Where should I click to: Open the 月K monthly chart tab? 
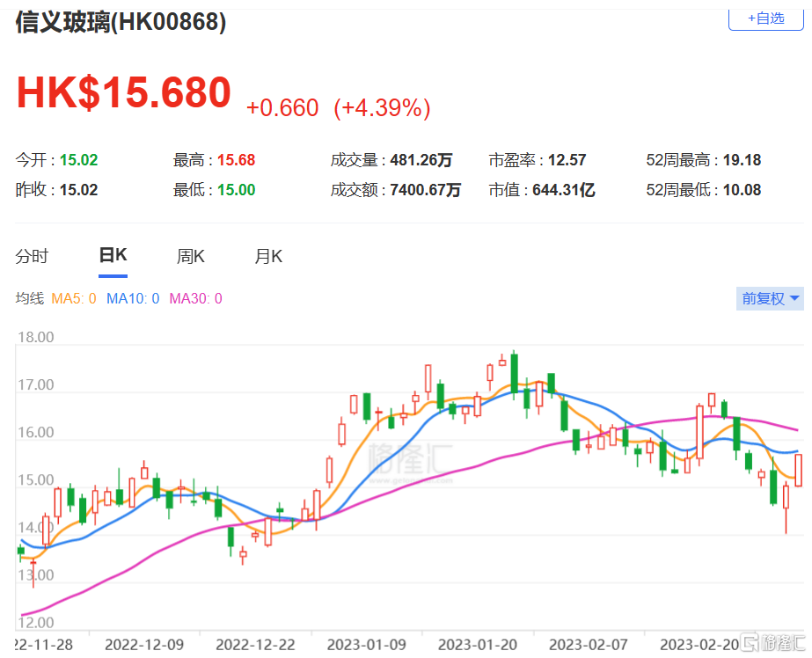coord(268,256)
